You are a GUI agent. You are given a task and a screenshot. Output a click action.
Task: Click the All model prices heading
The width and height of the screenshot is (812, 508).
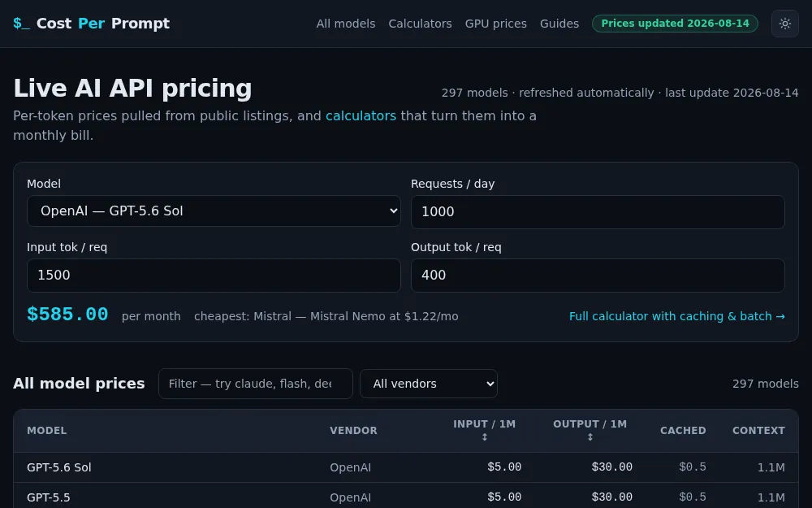pyautogui.click(x=79, y=384)
